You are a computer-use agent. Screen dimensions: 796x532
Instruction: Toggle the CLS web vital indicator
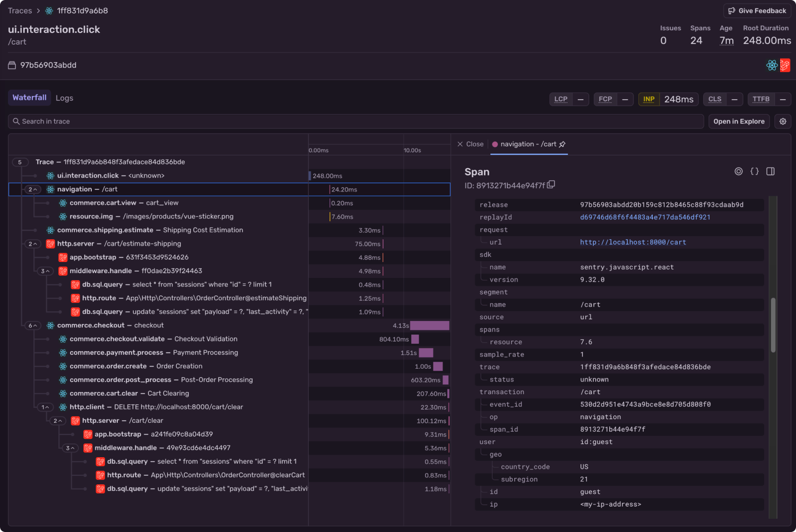click(x=715, y=99)
